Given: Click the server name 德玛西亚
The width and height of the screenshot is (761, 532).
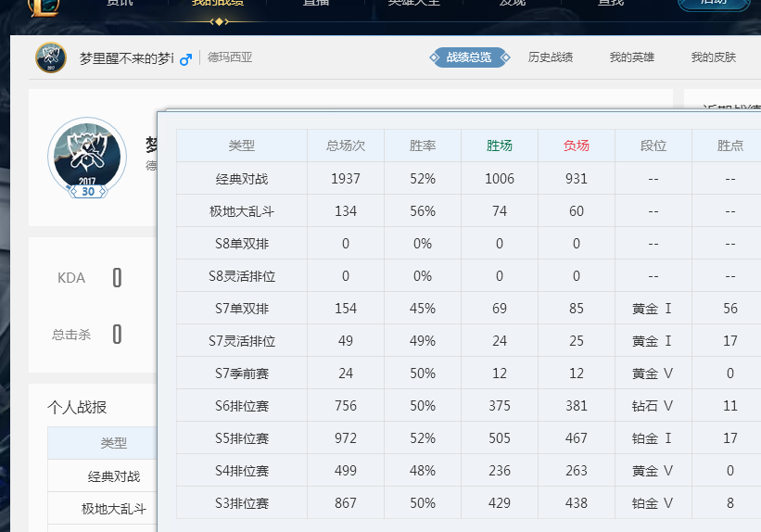Looking at the screenshot, I should [230, 57].
